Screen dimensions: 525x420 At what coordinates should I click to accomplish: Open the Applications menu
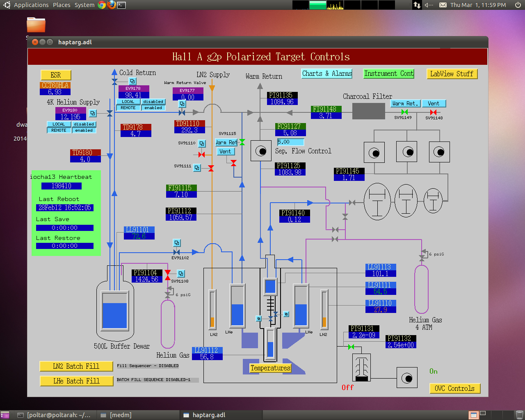[x=31, y=5]
